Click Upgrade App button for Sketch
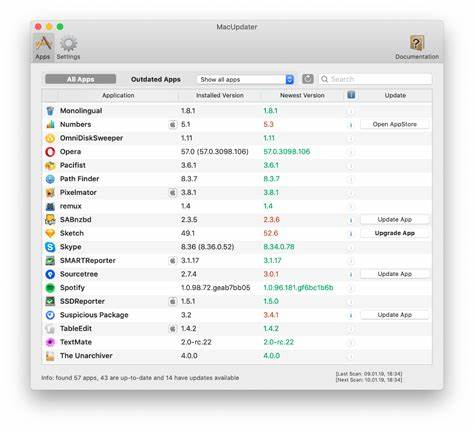Image resolution: width=474 pixels, height=430 pixels. tap(395, 233)
